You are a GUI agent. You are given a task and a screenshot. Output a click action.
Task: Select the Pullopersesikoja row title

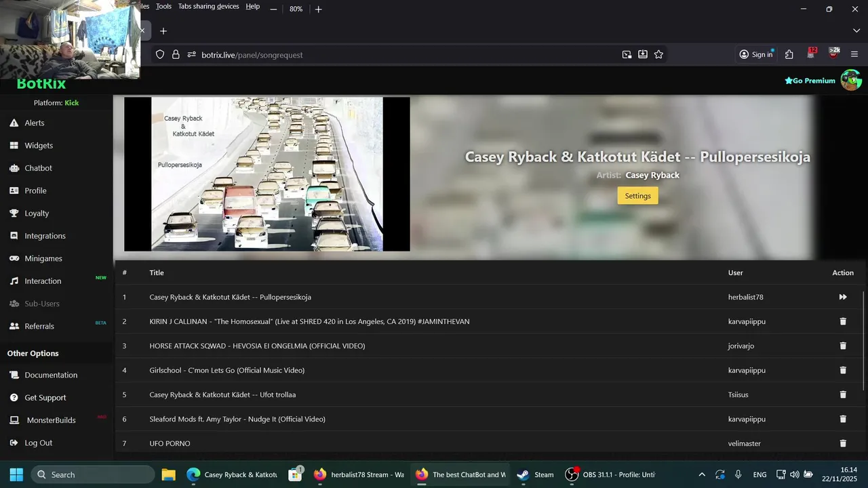(x=231, y=297)
